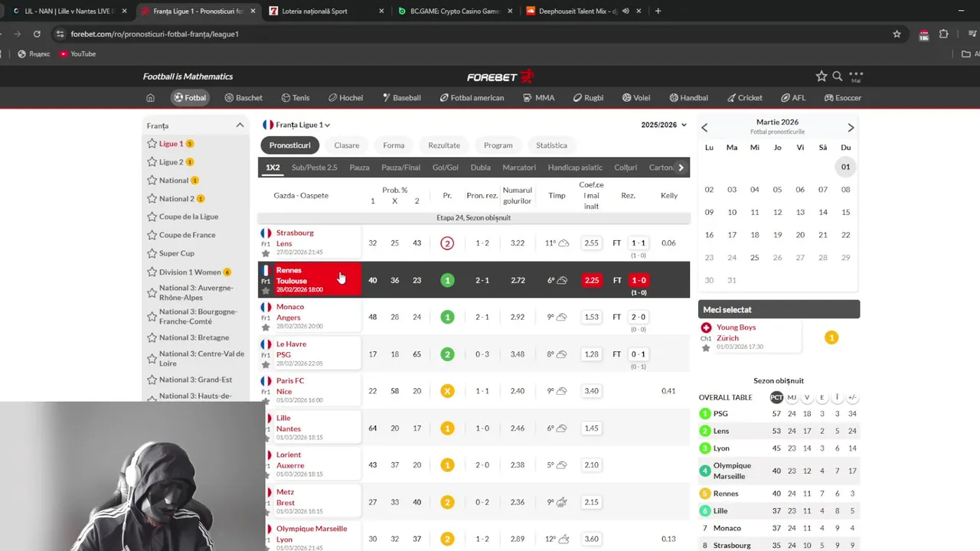
Task: Click the Pronosticuri pill button
Action: [289, 145]
